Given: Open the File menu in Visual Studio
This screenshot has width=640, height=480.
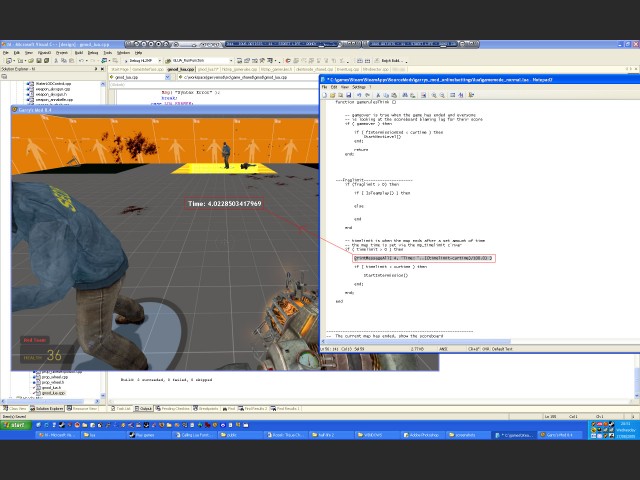Looking at the screenshot, I should [x=5, y=53].
